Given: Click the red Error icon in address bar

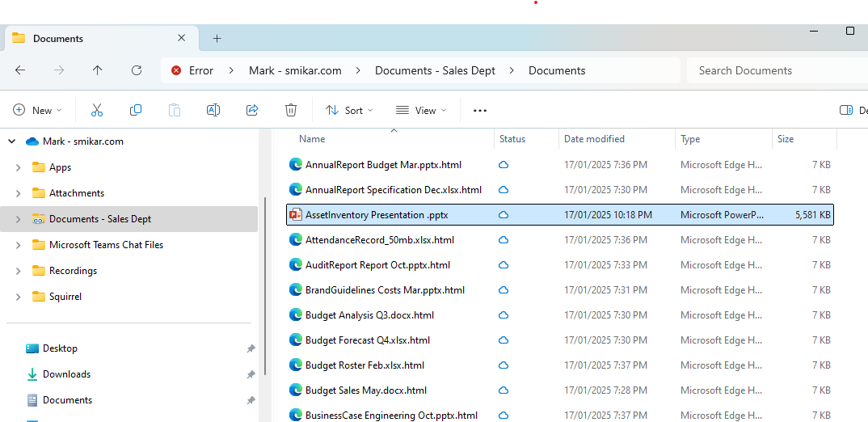Looking at the screenshot, I should point(176,70).
